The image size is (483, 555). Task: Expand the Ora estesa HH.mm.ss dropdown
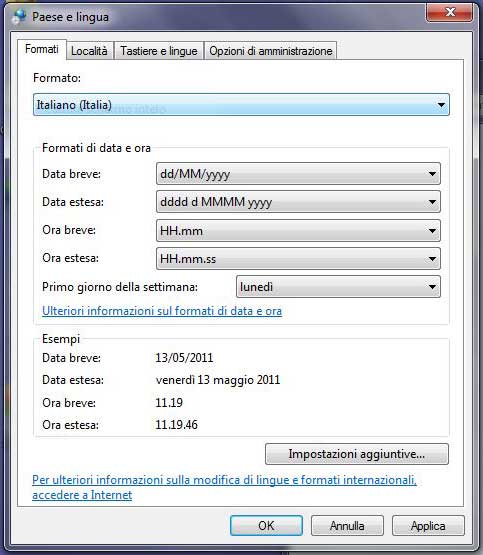[298, 259]
